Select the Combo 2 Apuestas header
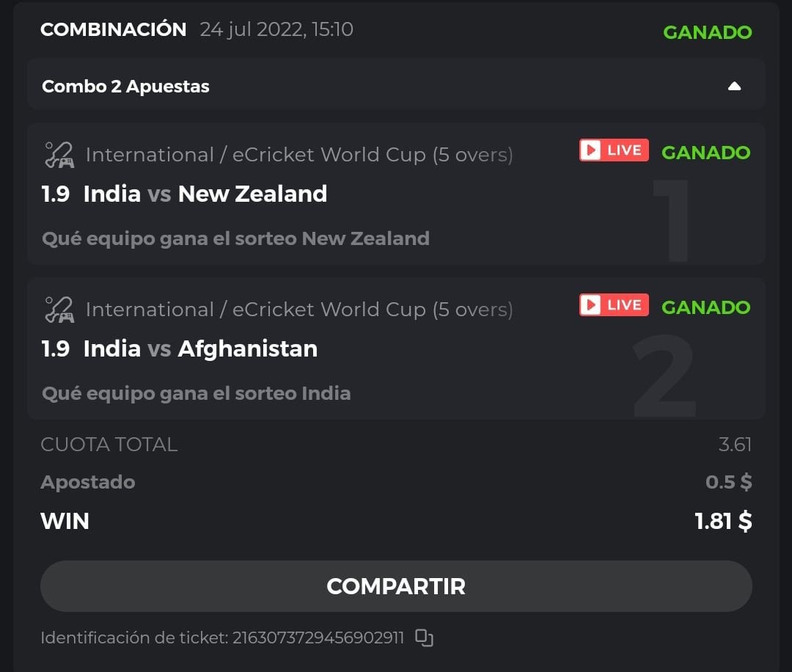 click(x=126, y=86)
